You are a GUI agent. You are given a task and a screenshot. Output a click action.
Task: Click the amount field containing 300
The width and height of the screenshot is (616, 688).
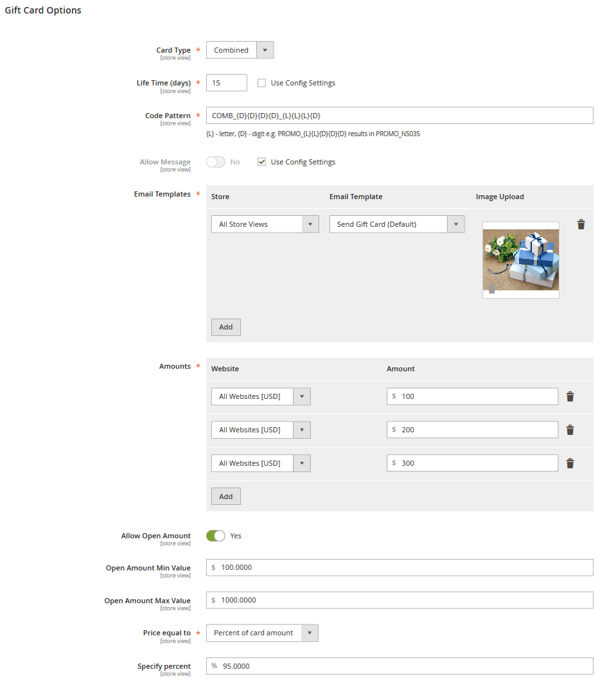[472, 463]
